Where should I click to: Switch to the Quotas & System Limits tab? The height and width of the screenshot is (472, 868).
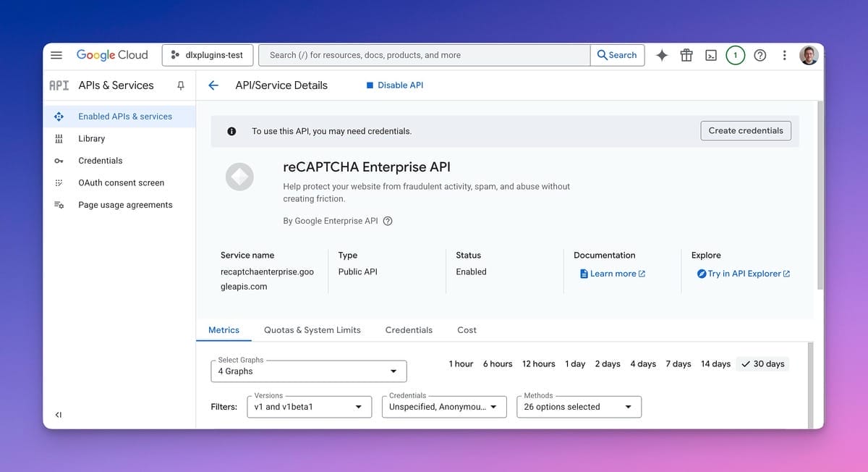(x=312, y=329)
